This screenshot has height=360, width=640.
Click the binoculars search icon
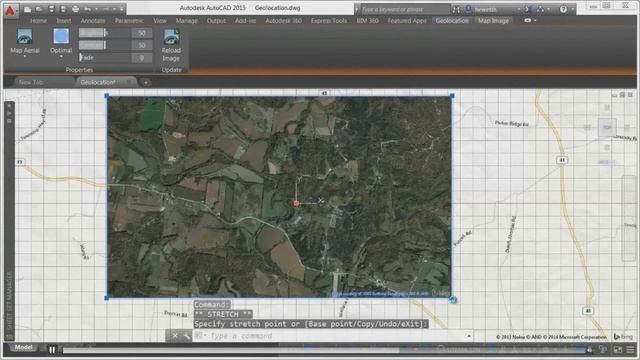click(456, 9)
